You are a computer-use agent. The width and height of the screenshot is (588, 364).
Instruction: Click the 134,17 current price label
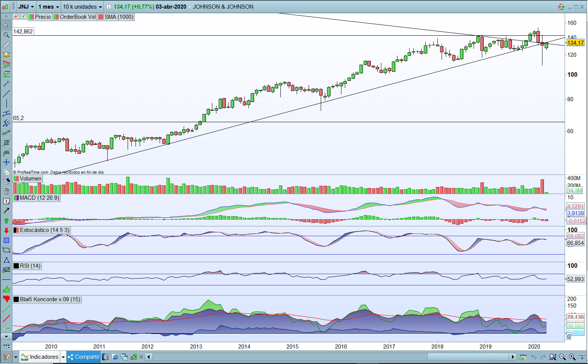pos(576,43)
